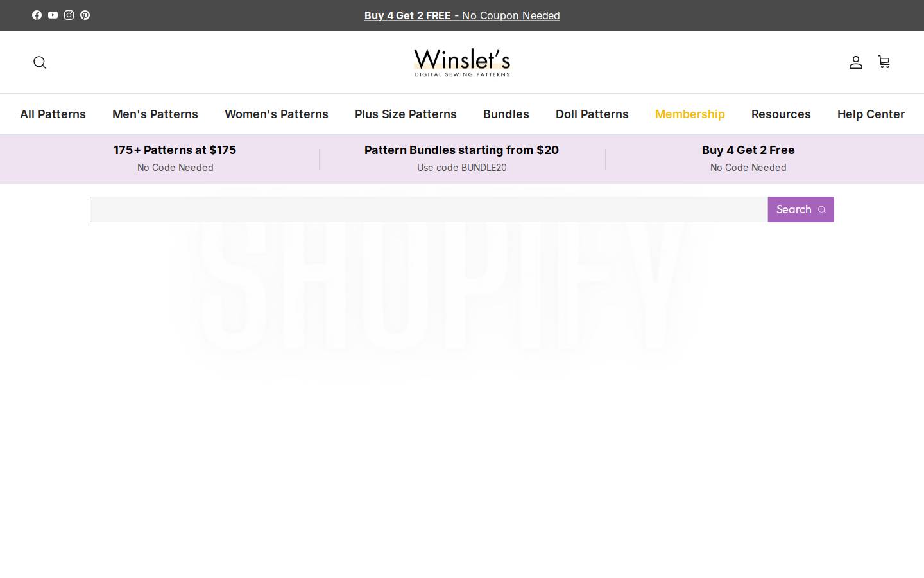Open the Men's Patterns menu

155,114
